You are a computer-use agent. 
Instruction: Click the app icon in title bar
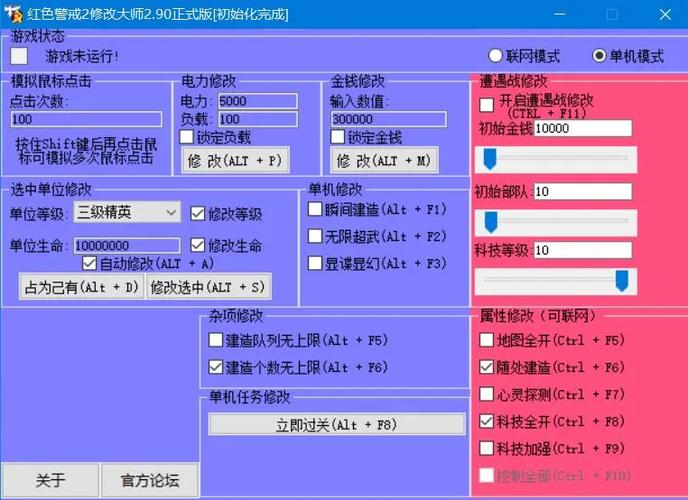tap(13, 14)
